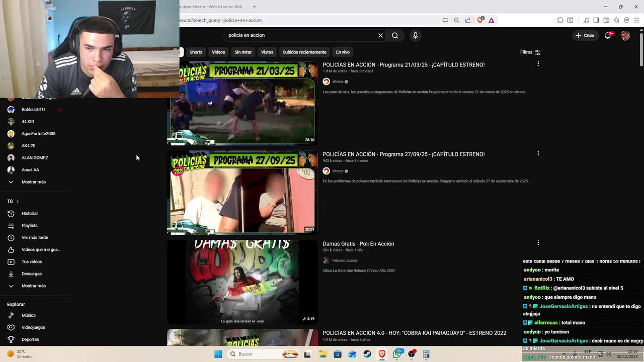Open a new browser tab with plus
Viewport: 644px width, 362px height.
pos(254,7)
